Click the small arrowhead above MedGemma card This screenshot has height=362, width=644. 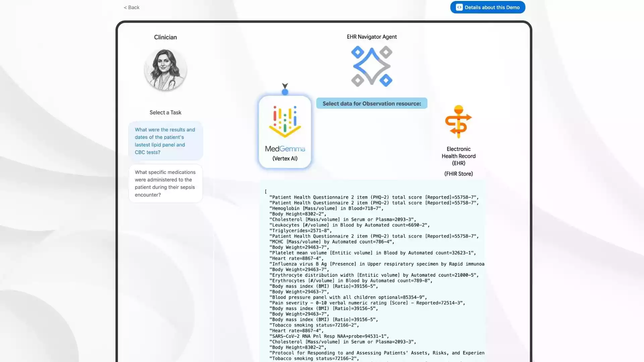[x=285, y=86]
